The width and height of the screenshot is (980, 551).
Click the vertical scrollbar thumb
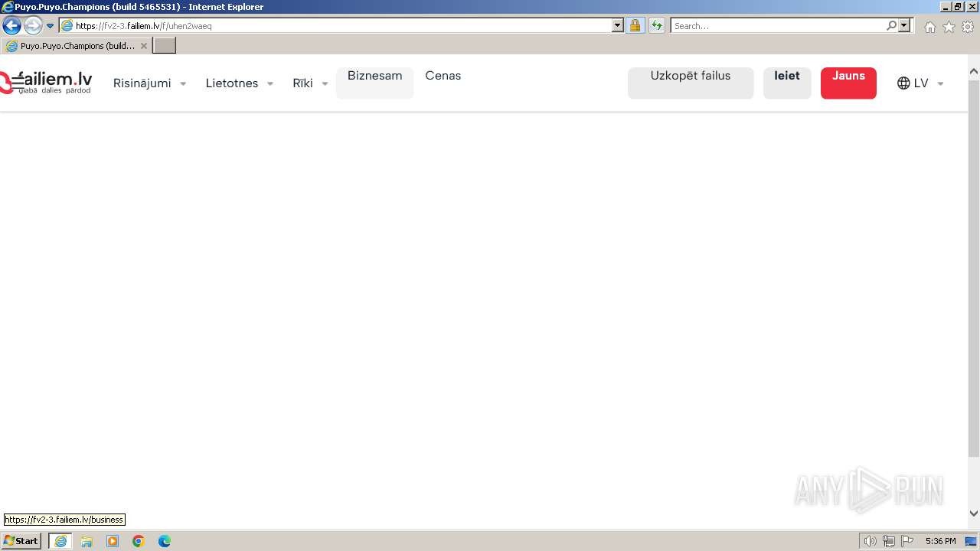[974, 267]
